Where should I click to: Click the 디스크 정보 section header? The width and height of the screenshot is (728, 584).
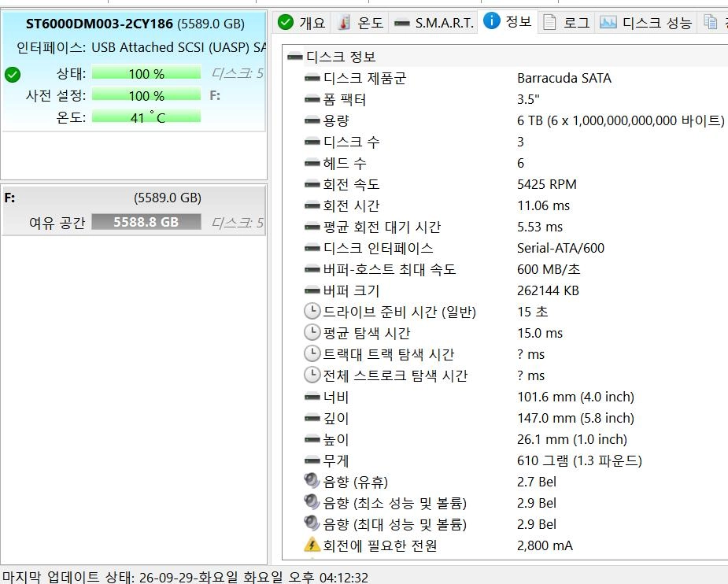pos(341,57)
